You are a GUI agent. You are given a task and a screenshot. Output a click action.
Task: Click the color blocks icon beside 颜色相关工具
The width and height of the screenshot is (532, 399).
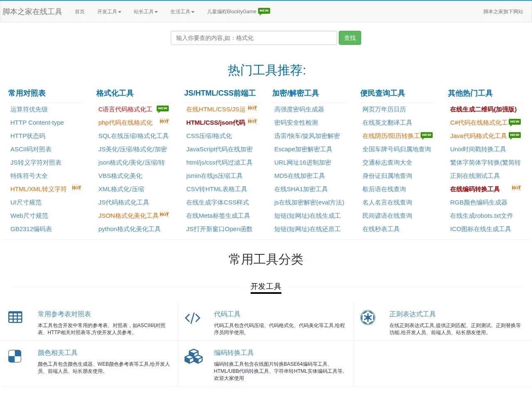pyautogui.click(x=15, y=356)
